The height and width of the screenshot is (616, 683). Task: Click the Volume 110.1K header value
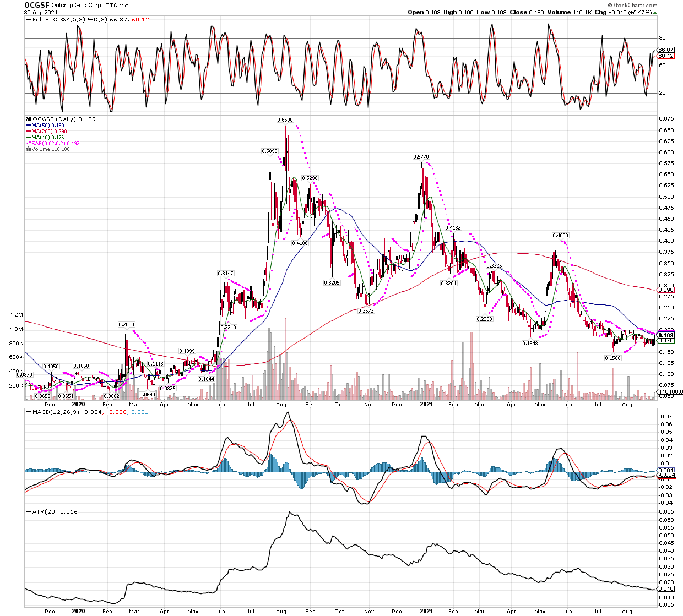tap(569, 12)
